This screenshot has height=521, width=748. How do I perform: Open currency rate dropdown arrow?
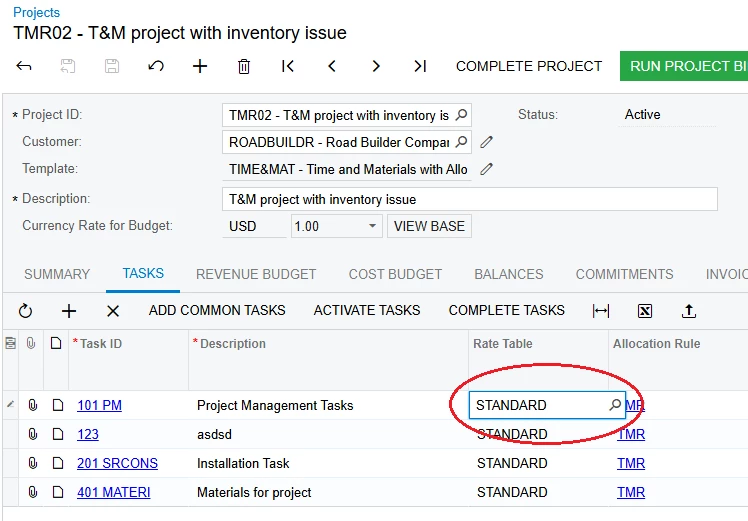point(372,226)
